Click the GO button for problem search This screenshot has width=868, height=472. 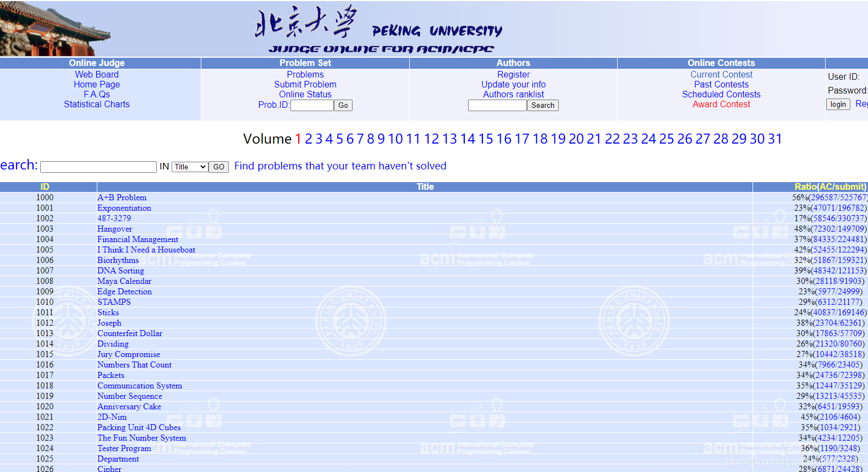(x=219, y=167)
